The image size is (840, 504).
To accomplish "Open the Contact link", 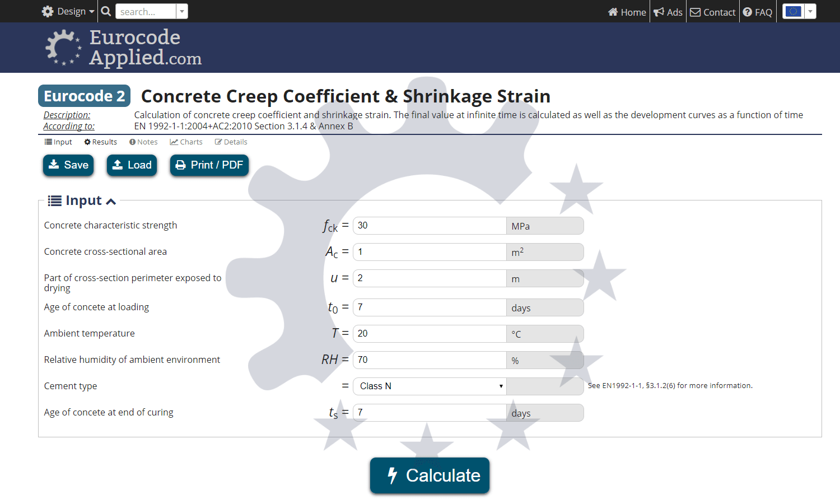I will [713, 12].
